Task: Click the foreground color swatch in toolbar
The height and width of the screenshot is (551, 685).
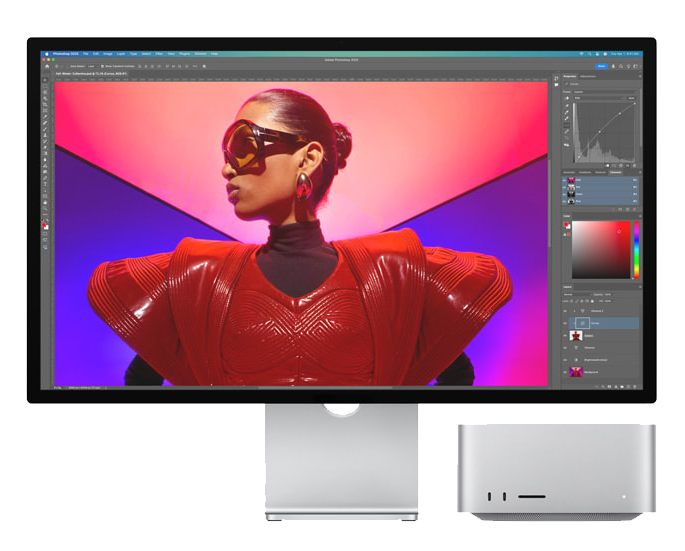Action: point(45,225)
